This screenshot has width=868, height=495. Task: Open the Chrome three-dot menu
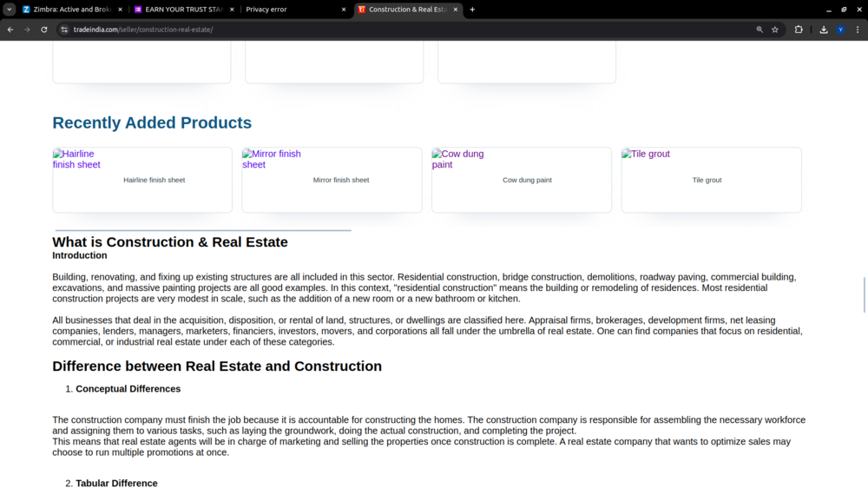pyautogui.click(x=857, y=30)
